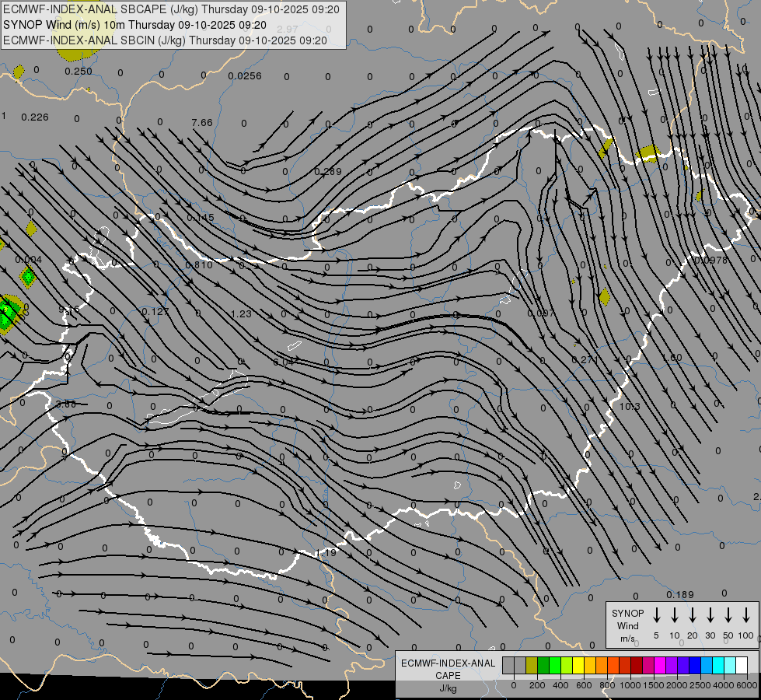
Task: Click the 1000 tick on CAPE scale
Action: pos(630,685)
